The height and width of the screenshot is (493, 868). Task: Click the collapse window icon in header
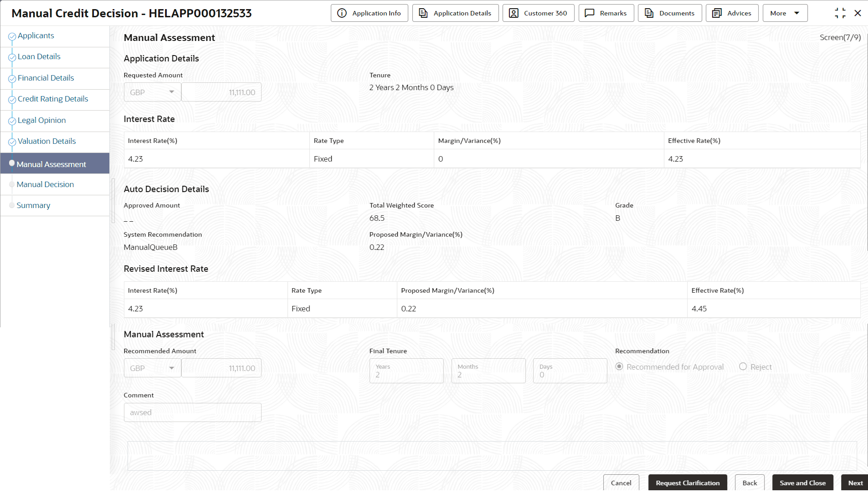tap(840, 13)
